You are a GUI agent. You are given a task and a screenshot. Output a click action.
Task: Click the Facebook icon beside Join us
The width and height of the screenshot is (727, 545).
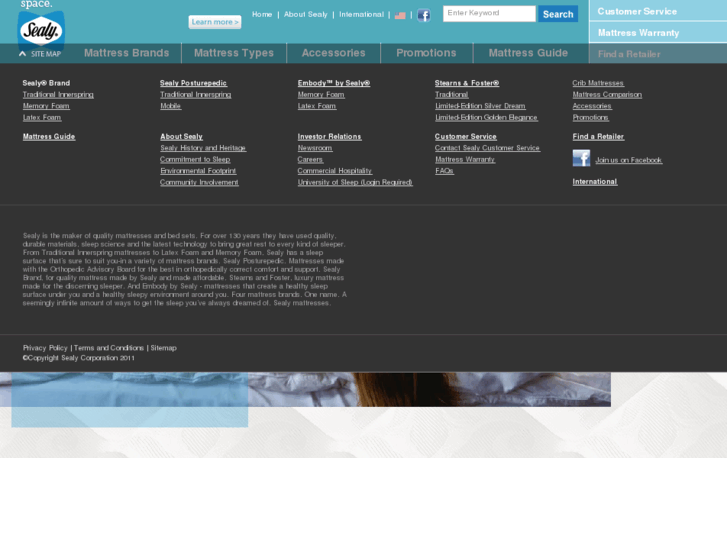(x=581, y=158)
